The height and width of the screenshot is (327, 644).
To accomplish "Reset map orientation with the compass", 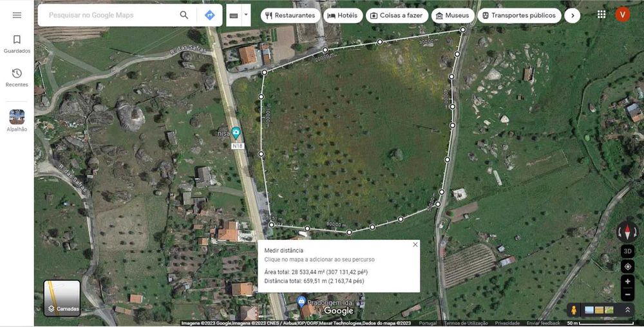I will click(627, 232).
